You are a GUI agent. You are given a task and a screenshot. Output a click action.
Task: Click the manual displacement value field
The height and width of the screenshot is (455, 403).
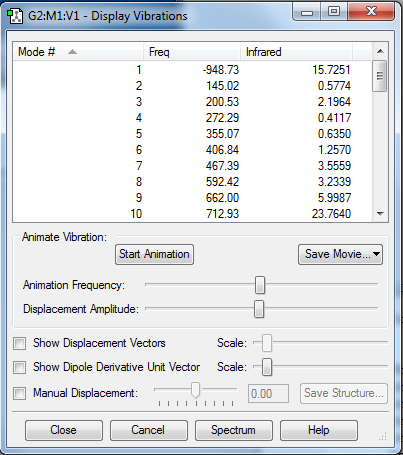(268, 394)
